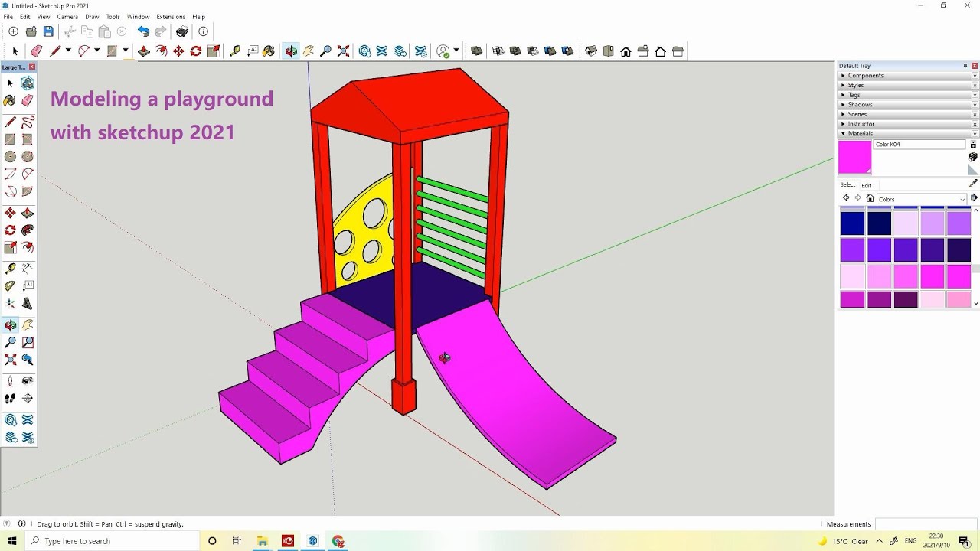980x551 pixels.
Task: Close the Large Tool Set panel
Action: [32, 67]
